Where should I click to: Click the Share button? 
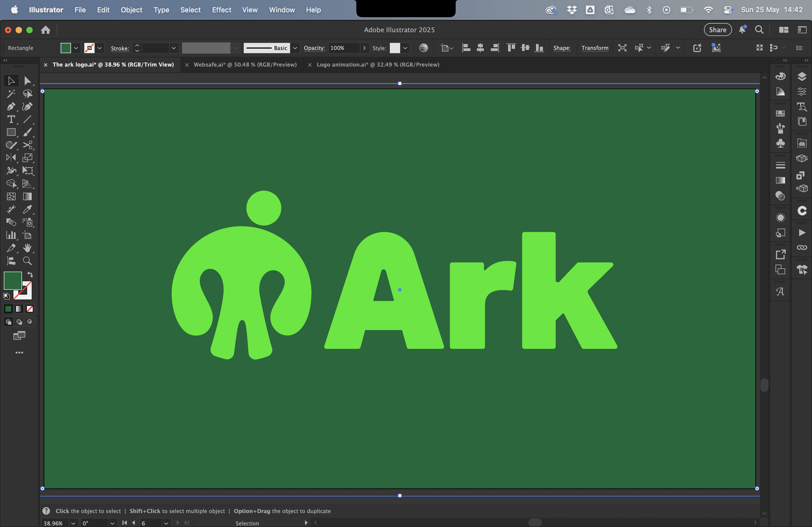tap(717, 30)
